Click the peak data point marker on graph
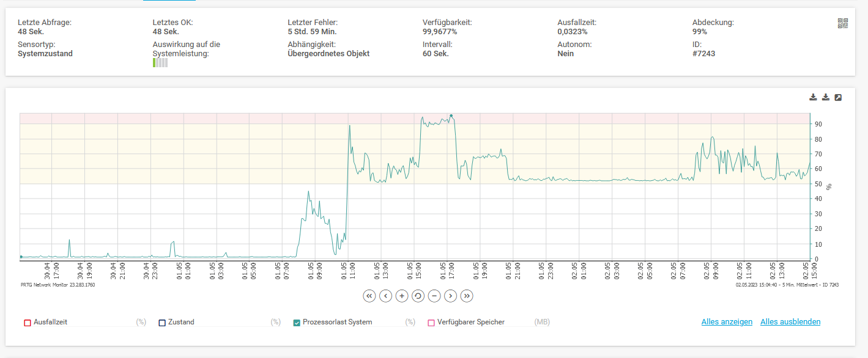The image size is (868, 358). tap(451, 115)
